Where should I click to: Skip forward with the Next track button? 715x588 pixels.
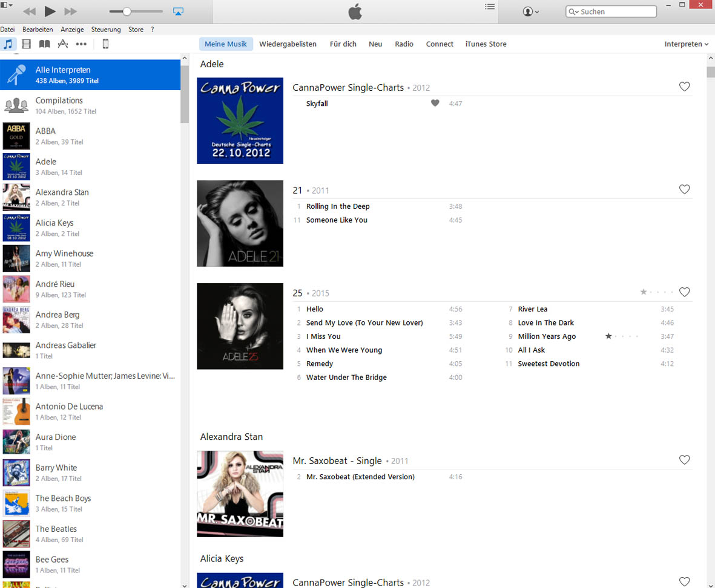[x=71, y=11]
